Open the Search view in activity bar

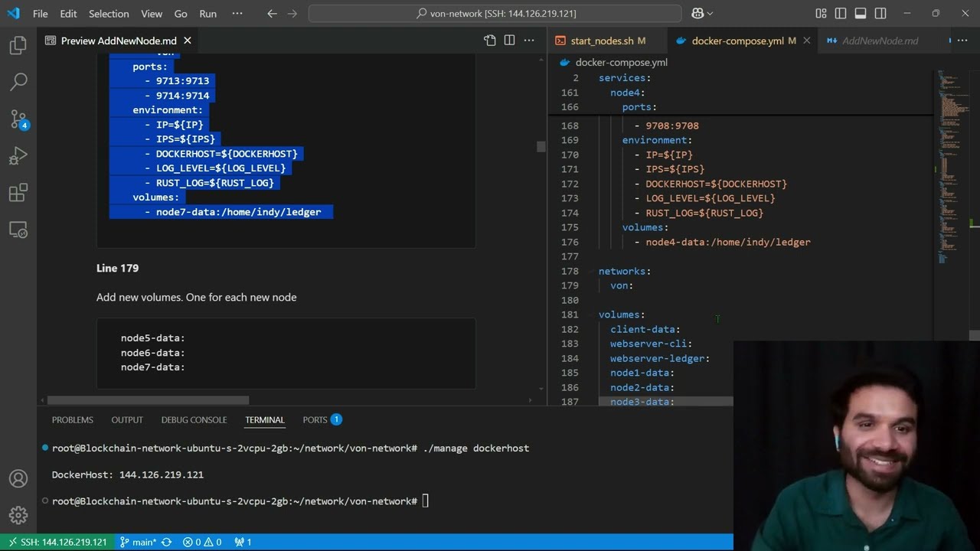[18, 81]
